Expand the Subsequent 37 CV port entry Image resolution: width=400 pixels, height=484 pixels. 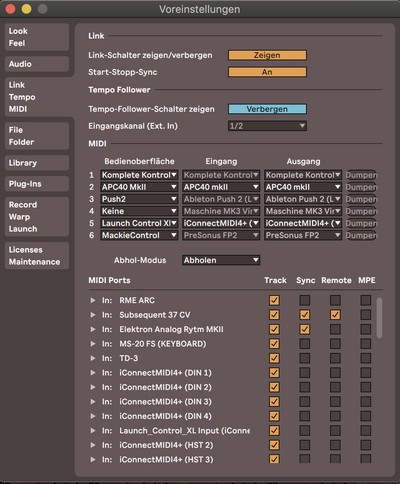click(x=93, y=315)
